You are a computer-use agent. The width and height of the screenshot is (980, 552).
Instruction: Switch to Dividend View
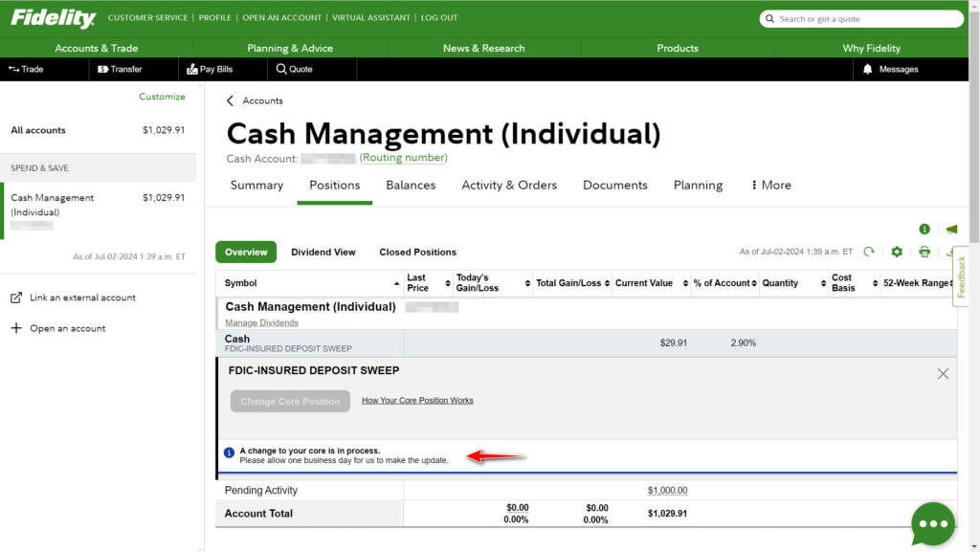point(323,253)
